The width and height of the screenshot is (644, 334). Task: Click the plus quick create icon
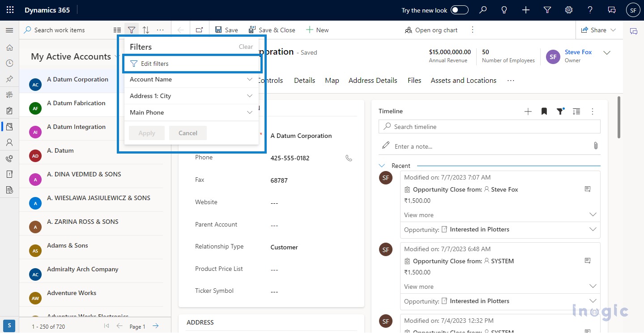526,10
